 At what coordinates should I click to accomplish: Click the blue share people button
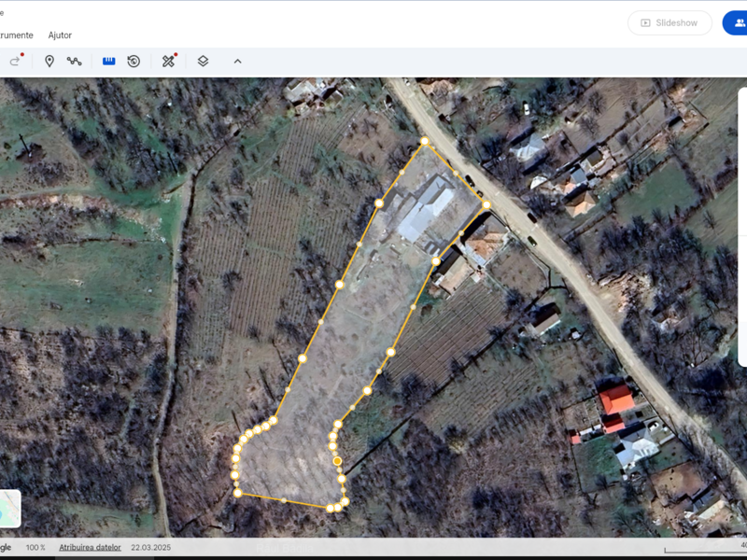(x=735, y=22)
